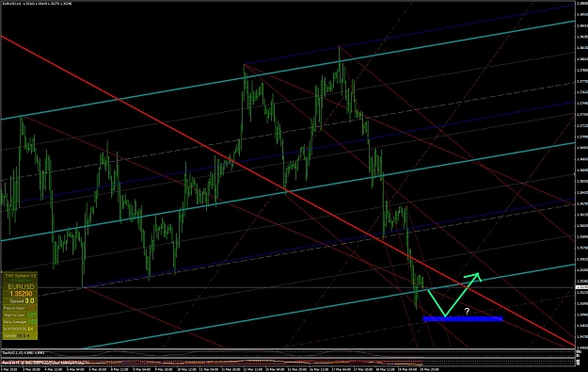Click the High to Low 123 row

click(21, 315)
